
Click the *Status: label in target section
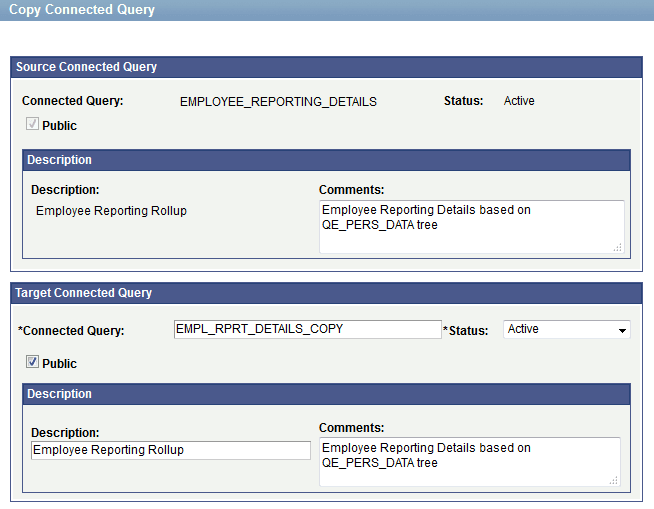[x=465, y=330]
